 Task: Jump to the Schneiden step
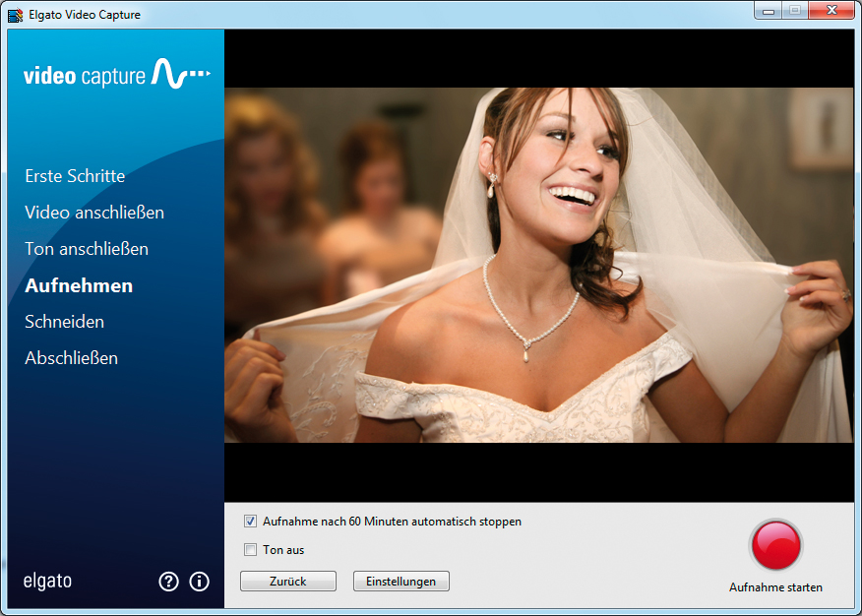point(64,322)
